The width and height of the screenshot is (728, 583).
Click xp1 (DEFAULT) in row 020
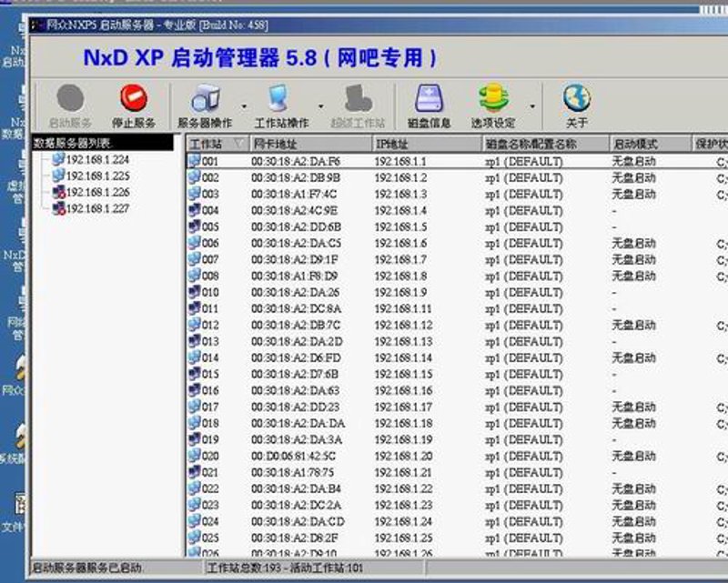524,457
